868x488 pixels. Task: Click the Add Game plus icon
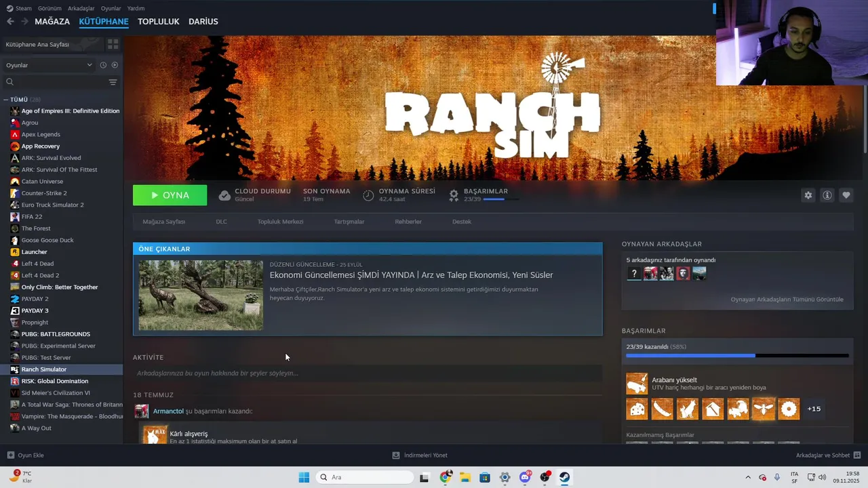[10, 455]
